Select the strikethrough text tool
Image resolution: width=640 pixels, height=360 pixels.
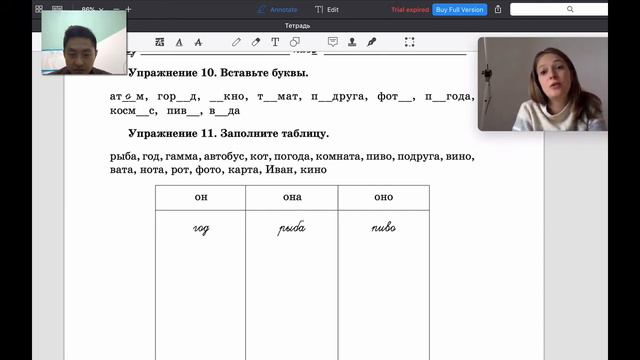(198, 42)
